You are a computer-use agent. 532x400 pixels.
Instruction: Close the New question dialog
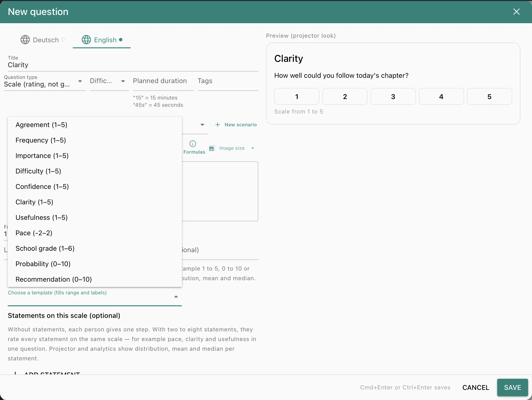(x=516, y=12)
